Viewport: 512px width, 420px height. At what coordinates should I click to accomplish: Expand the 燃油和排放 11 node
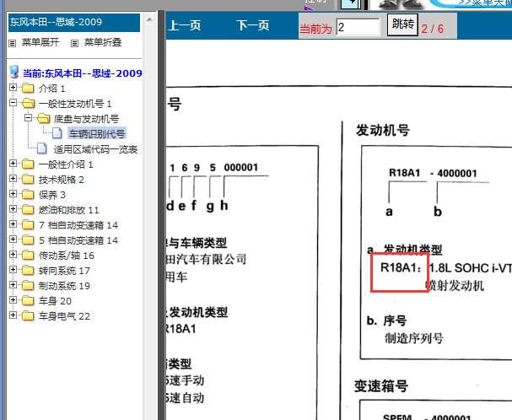[13, 209]
